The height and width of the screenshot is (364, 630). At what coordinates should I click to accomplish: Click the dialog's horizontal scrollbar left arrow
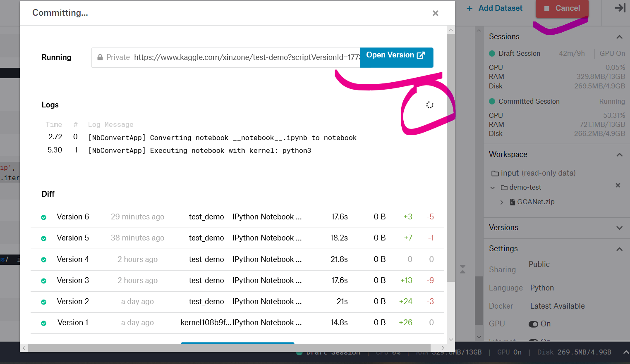tap(24, 348)
